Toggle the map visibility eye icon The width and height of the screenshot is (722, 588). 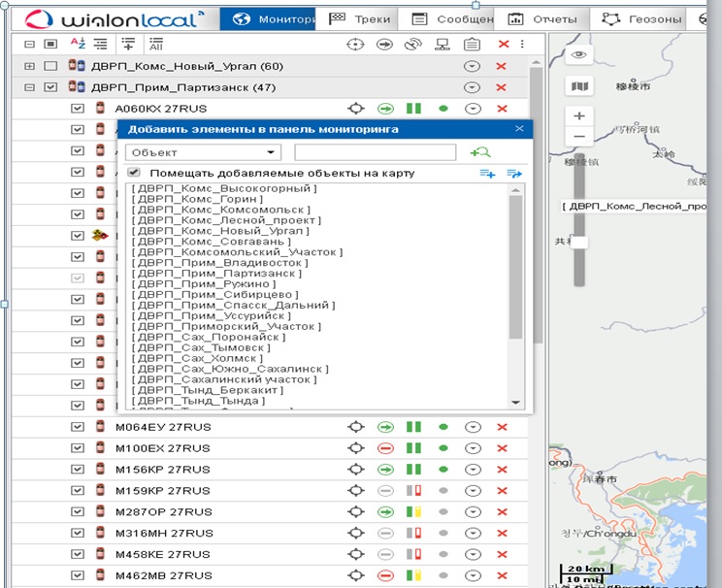(580, 55)
